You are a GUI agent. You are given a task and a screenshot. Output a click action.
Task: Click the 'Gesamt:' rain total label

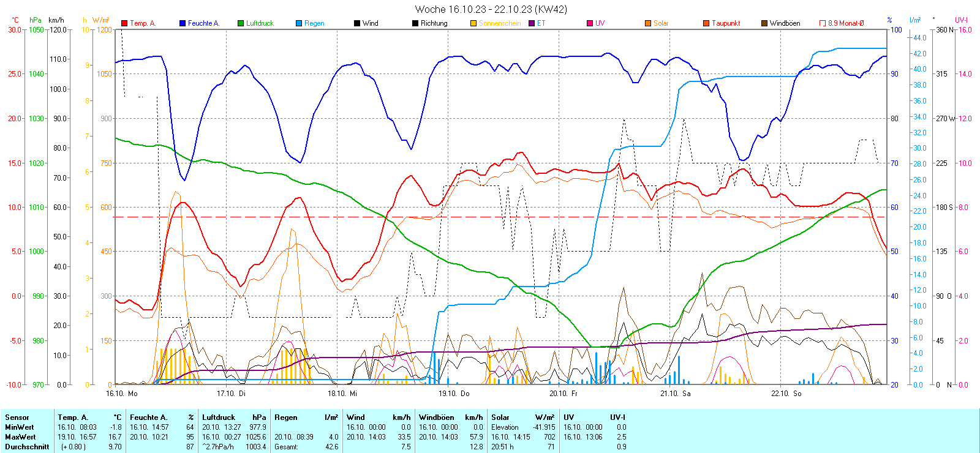287,447
